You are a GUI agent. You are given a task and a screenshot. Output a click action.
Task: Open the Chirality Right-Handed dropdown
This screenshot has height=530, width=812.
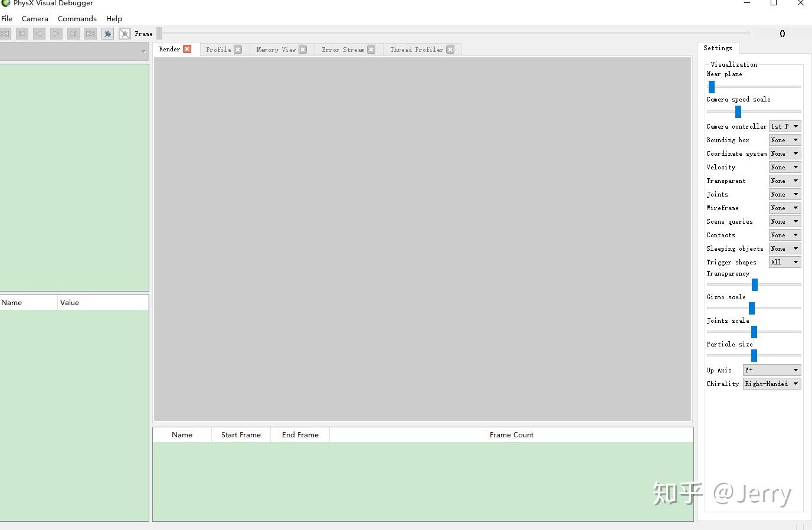tap(772, 384)
